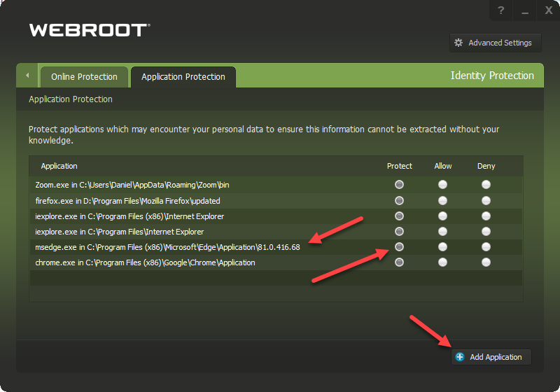This screenshot has height=392, width=560.
Task: Select the Zoom.exe application row text
Action: [132, 185]
